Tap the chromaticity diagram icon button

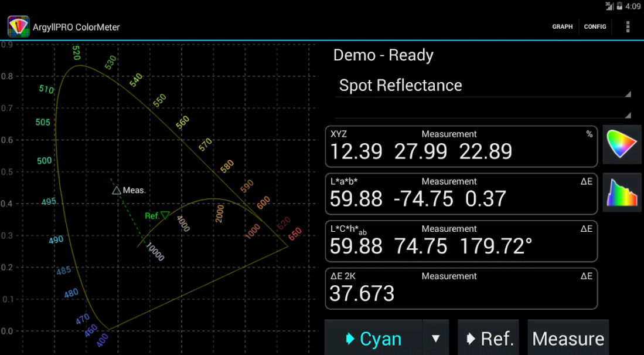[x=622, y=145]
